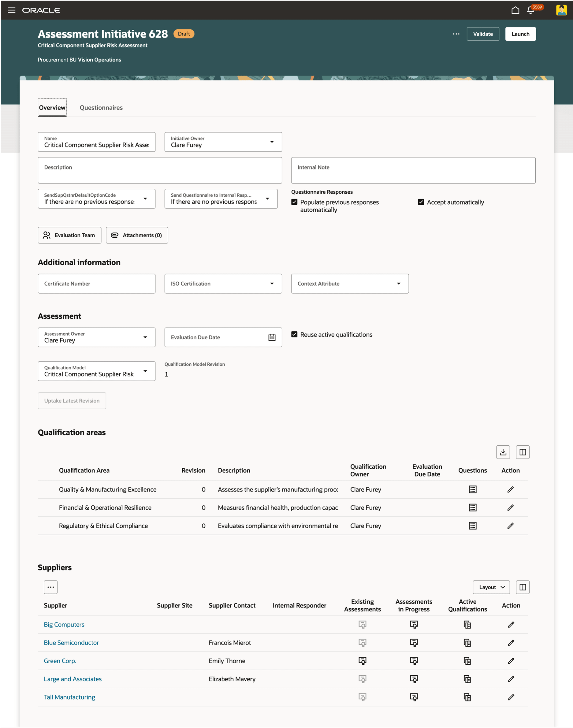The height and width of the screenshot is (728, 573).
Task: Switch to the Overview tab
Action: pos(52,107)
